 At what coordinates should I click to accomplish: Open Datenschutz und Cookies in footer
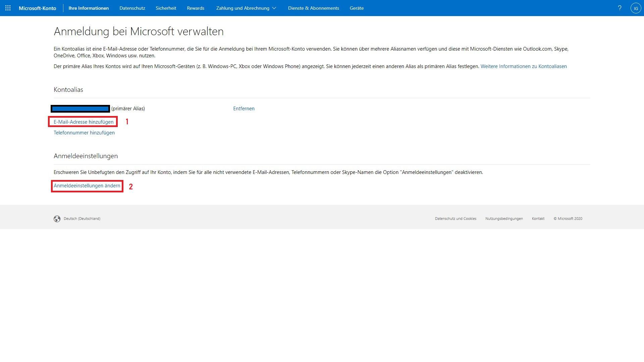tap(455, 218)
